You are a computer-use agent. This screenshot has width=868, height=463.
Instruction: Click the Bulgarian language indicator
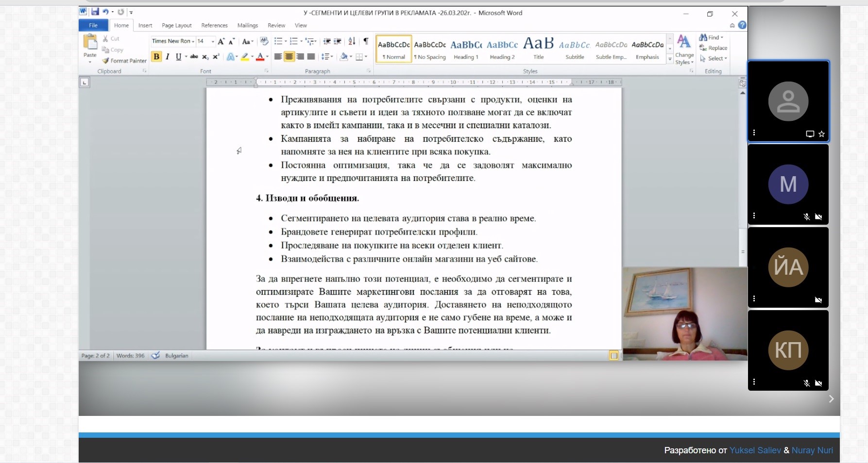177,356
